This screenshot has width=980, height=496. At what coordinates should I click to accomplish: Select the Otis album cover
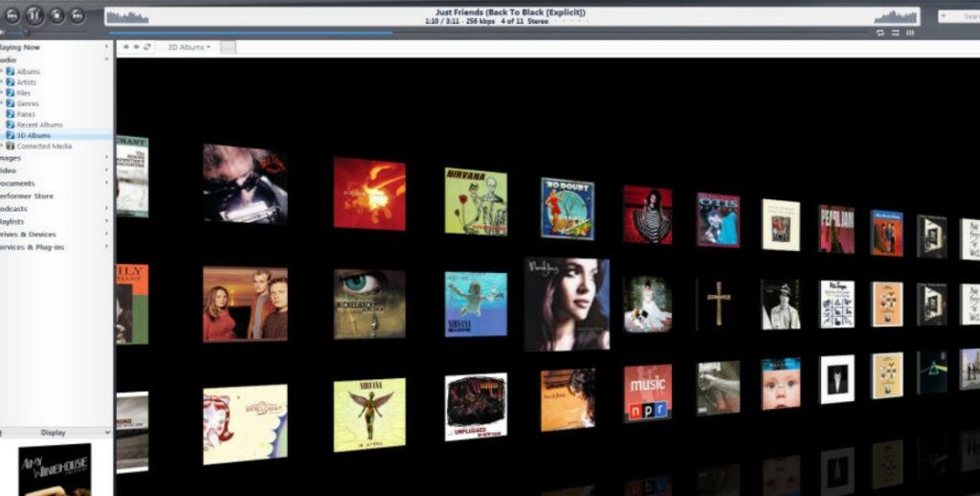click(x=718, y=219)
